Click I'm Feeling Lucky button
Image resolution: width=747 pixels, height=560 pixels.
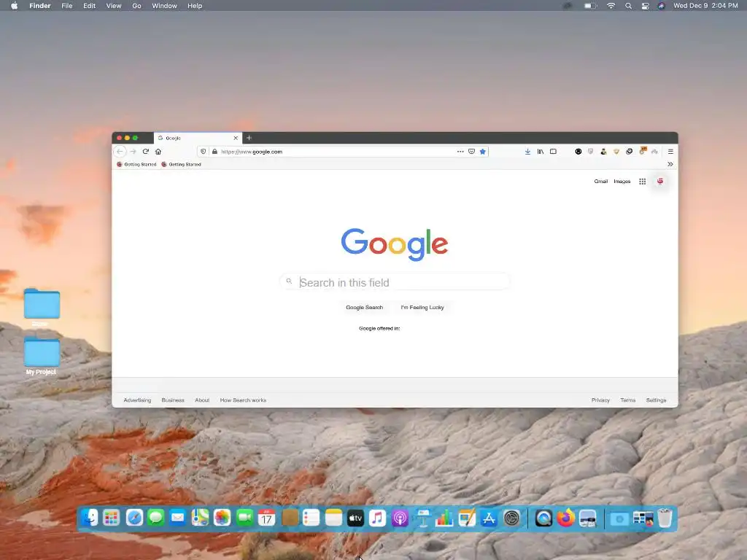coord(422,307)
